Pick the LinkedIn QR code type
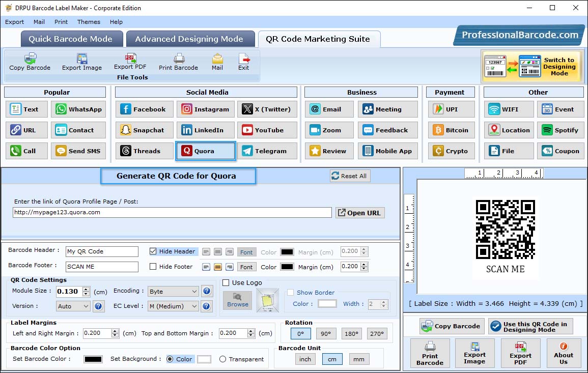588x373 pixels. point(206,130)
